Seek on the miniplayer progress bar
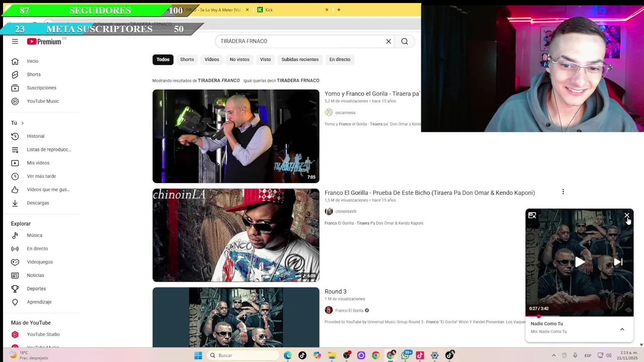Screen dimensions: 644x362 click(580, 316)
